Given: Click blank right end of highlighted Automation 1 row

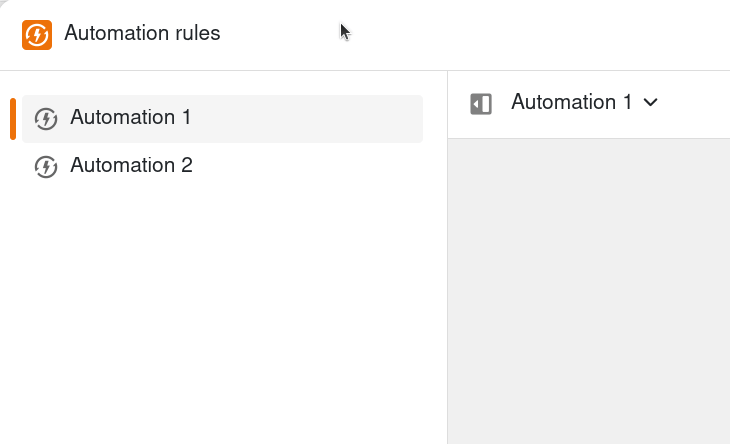Looking at the screenshot, I should pos(380,119).
